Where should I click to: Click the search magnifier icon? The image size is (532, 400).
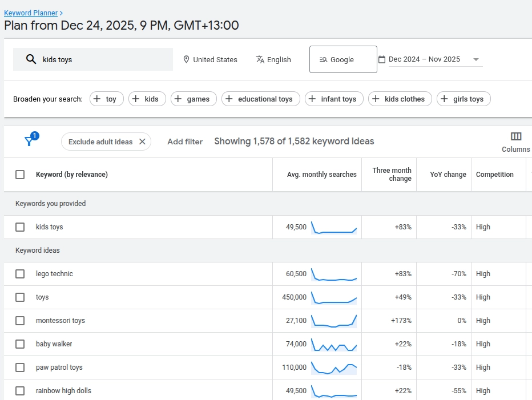point(31,59)
